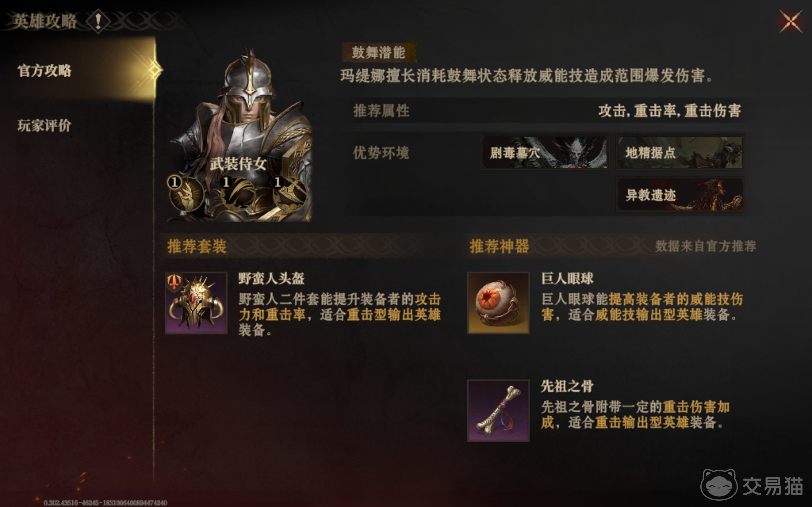812x507 pixels.
Task: Close the hero guide panel
Action: [x=791, y=22]
